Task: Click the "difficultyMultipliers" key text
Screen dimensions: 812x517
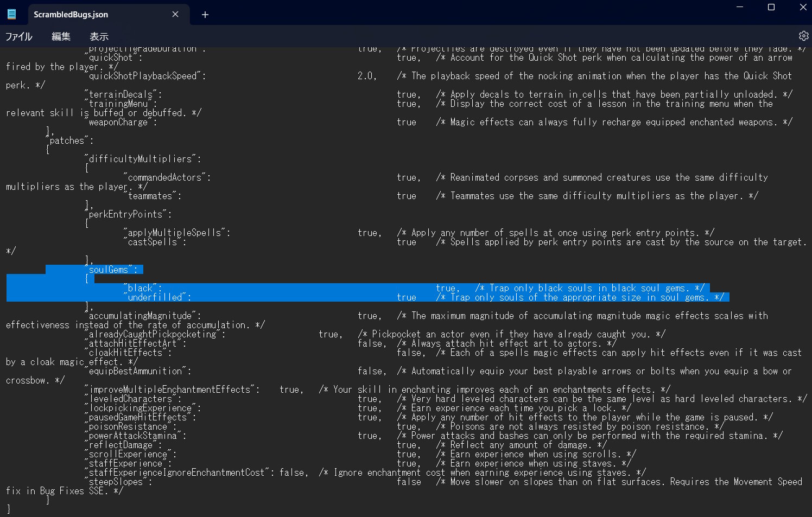Action: (x=140, y=159)
